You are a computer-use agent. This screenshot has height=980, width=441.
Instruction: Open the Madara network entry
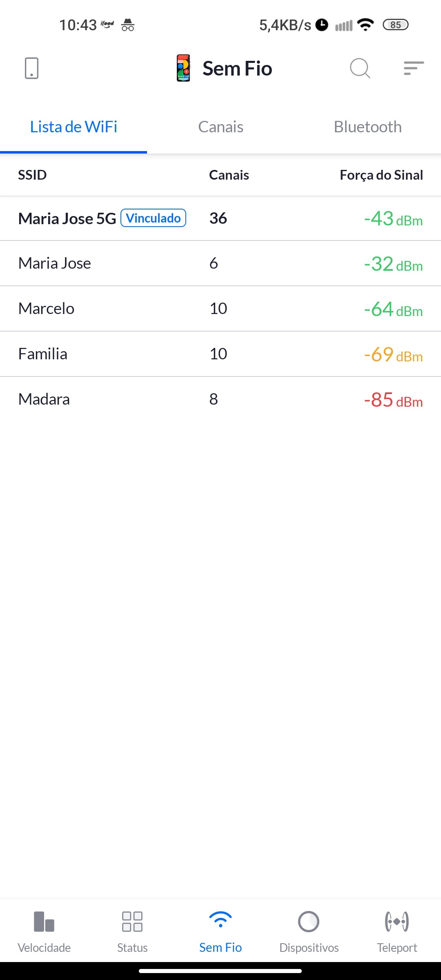click(44, 399)
